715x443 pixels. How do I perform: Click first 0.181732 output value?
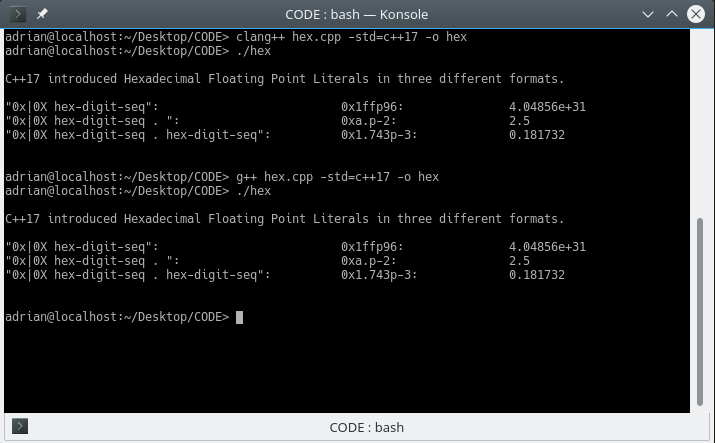click(537, 135)
